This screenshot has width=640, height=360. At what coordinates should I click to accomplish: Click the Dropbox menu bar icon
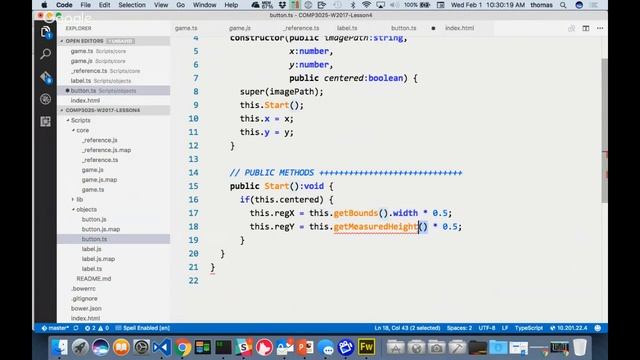point(282,5)
